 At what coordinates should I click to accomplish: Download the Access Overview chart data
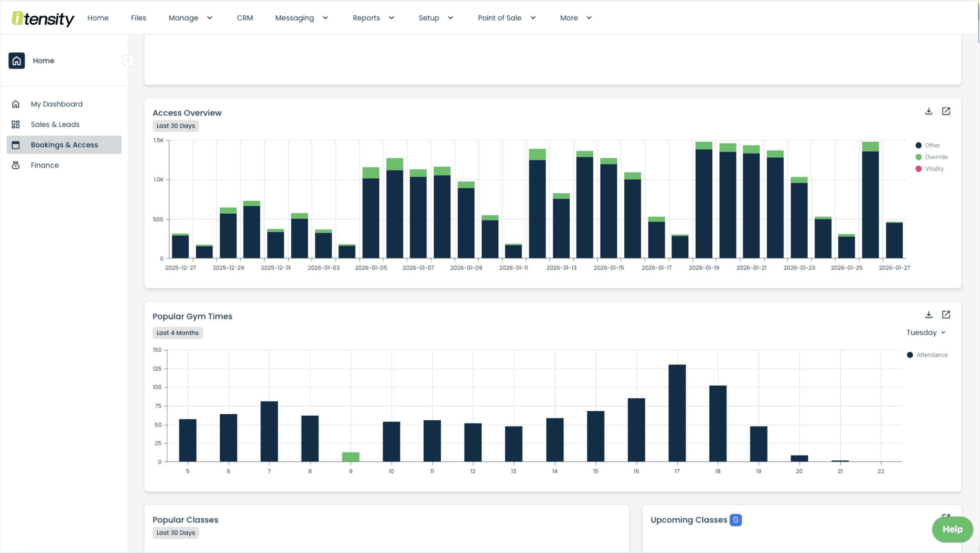pyautogui.click(x=928, y=111)
